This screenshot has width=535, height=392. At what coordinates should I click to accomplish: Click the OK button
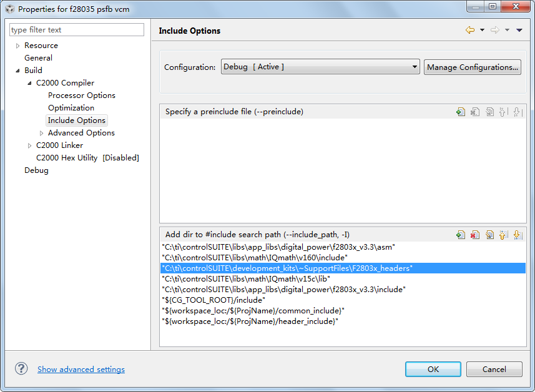coord(433,369)
